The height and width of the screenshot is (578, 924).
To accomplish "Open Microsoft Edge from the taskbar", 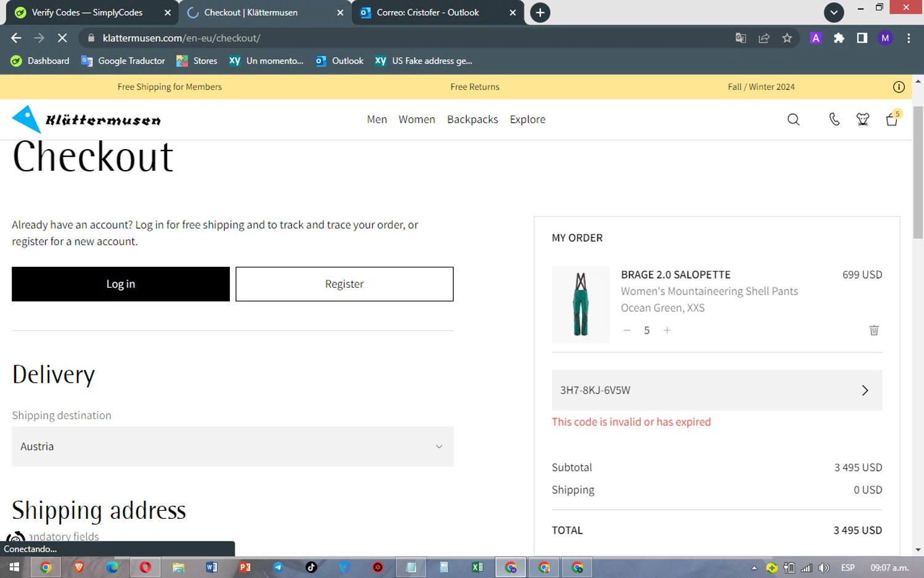I will tap(112, 568).
